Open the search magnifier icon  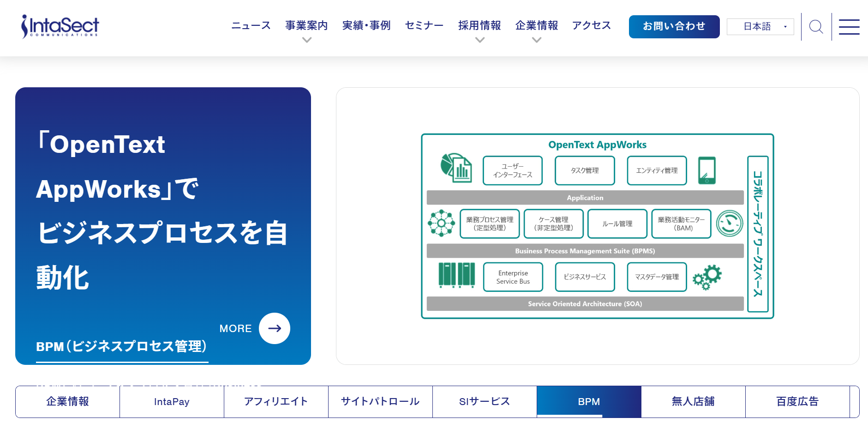pos(816,27)
